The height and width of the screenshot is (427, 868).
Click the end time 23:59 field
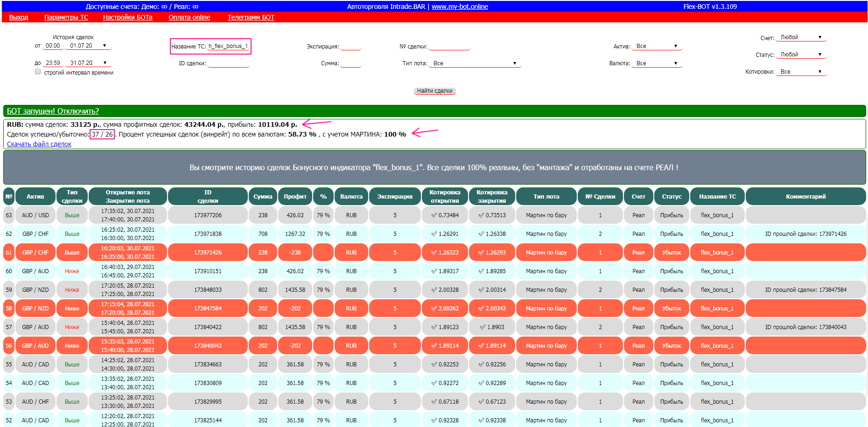click(x=53, y=63)
